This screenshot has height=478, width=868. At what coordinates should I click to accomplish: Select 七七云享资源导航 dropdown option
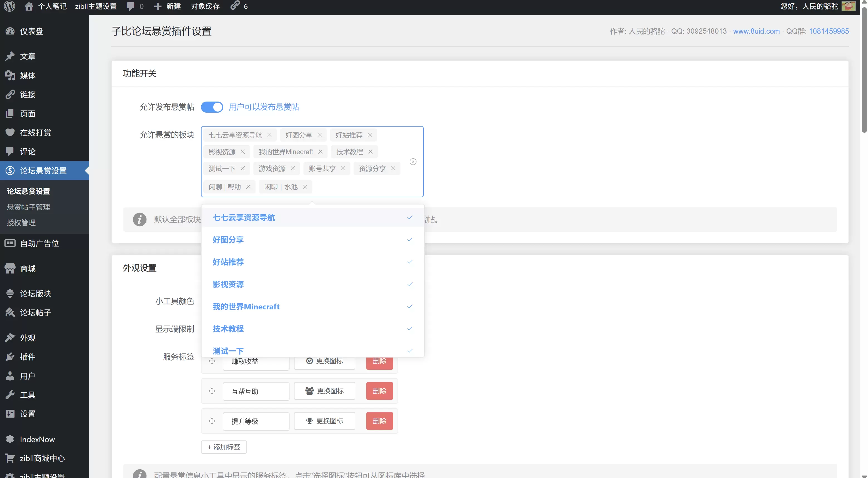click(313, 218)
